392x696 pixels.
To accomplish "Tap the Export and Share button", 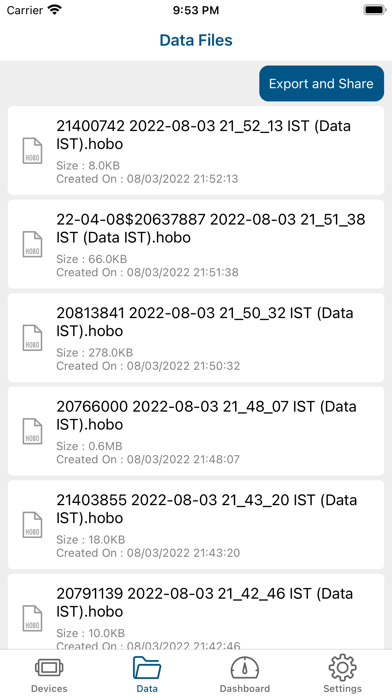I will 321,83.
